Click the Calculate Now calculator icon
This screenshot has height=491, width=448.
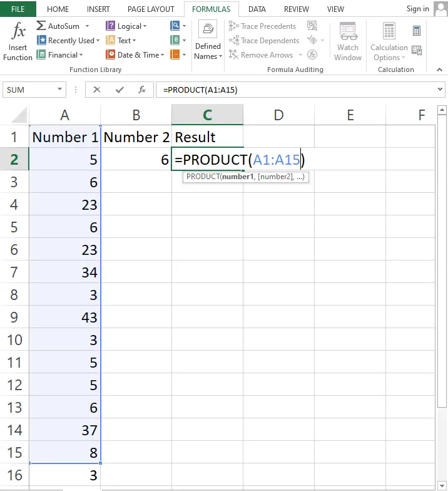(x=417, y=31)
